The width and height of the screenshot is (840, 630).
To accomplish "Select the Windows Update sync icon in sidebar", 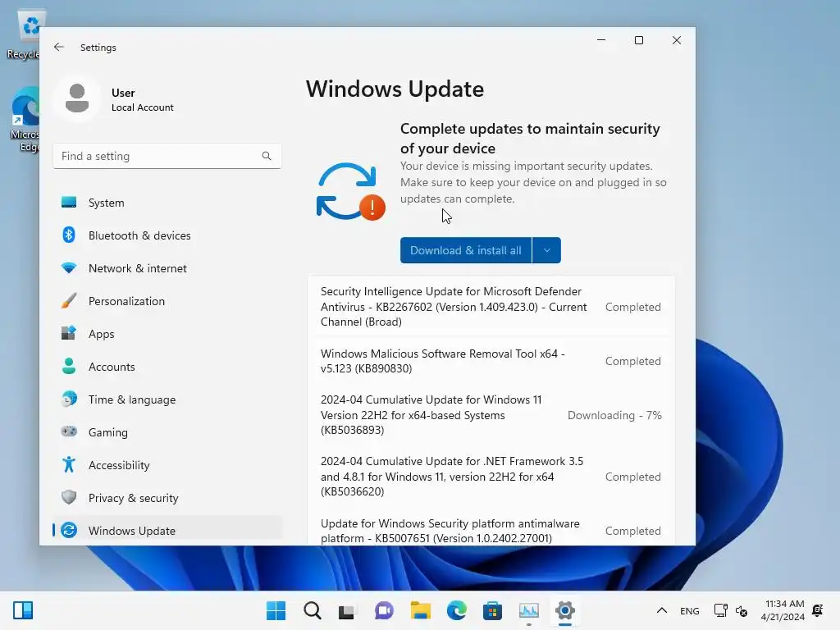I will coord(69,531).
